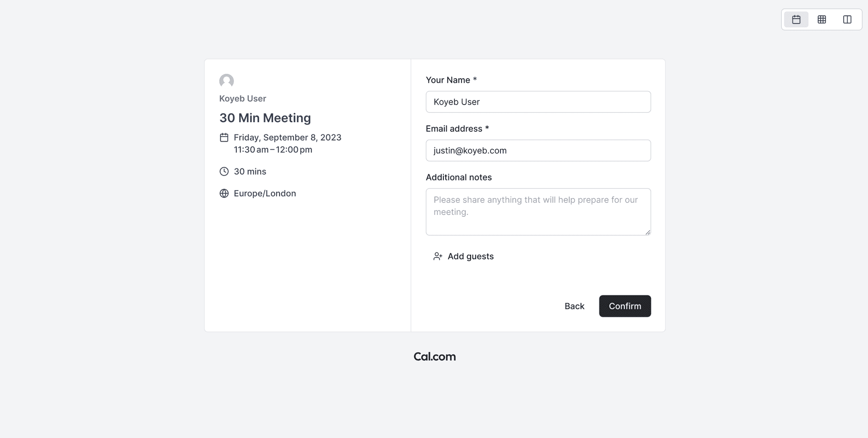
Task: Click the Koyeb User avatar
Action: (x=226, y=81)
